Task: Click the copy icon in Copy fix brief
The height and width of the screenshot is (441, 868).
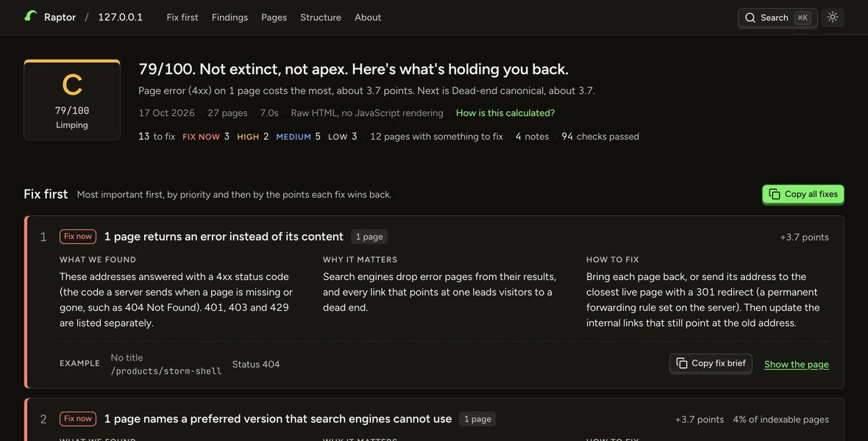Action: click(x=681, y=364)
